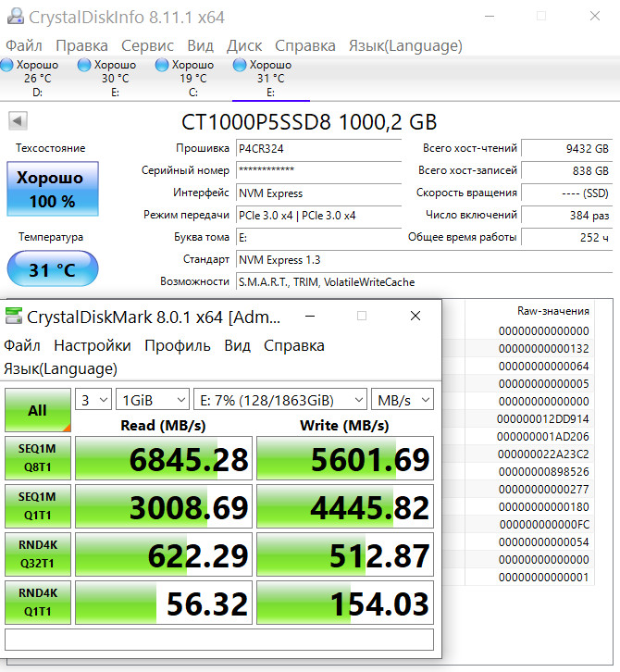The image size is (620, 672).
Task: Click the SEQ1M Q1T1 write result 4445.82
Action: point(345,506)
